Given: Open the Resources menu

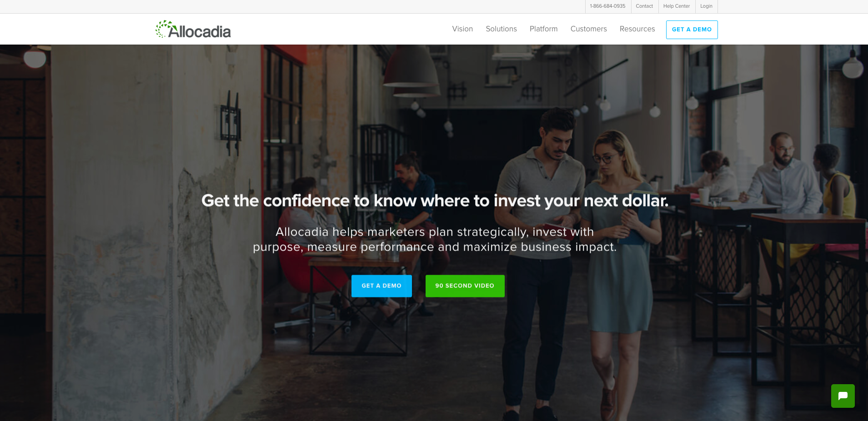Looking at the screenshot, I should (x=637, y=29).
